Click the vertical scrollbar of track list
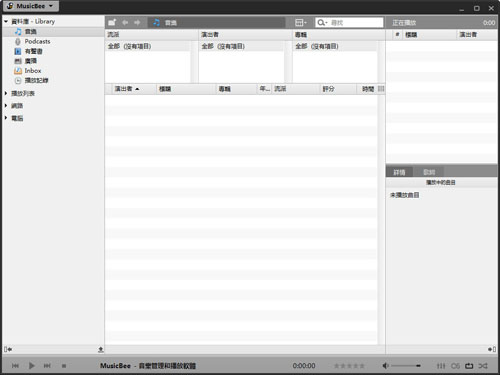The height and width of the screenshot is (375, 500). [381, 219]
